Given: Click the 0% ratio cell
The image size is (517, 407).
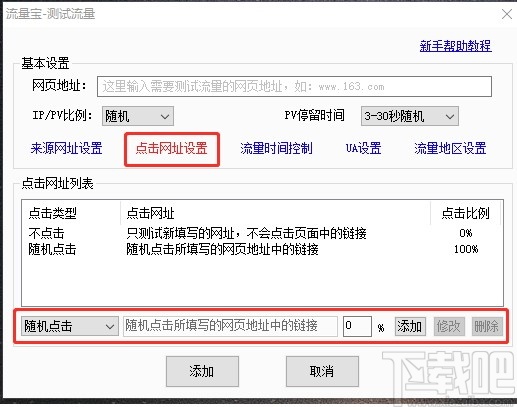Looking at the screenshot, I should (x=466, y=233).
